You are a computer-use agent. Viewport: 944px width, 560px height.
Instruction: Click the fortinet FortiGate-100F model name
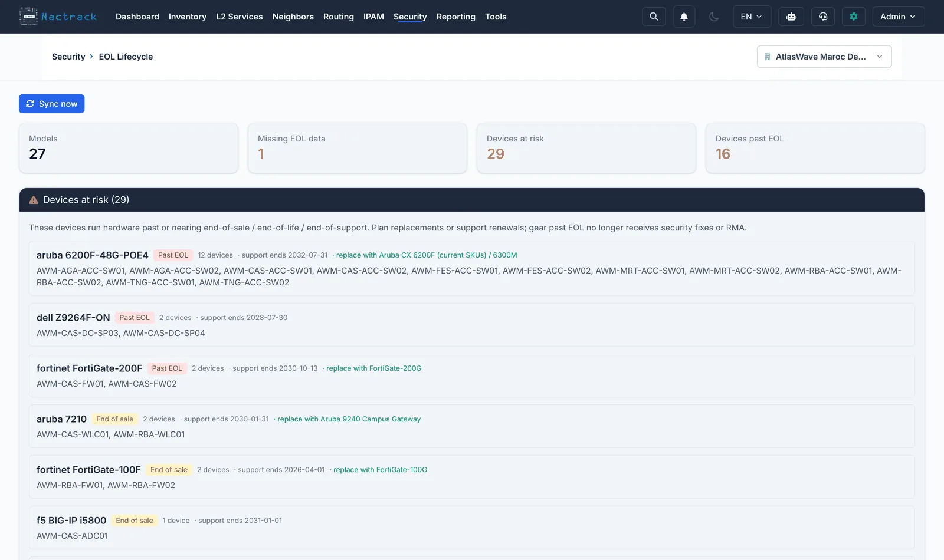tap(88, 470)
